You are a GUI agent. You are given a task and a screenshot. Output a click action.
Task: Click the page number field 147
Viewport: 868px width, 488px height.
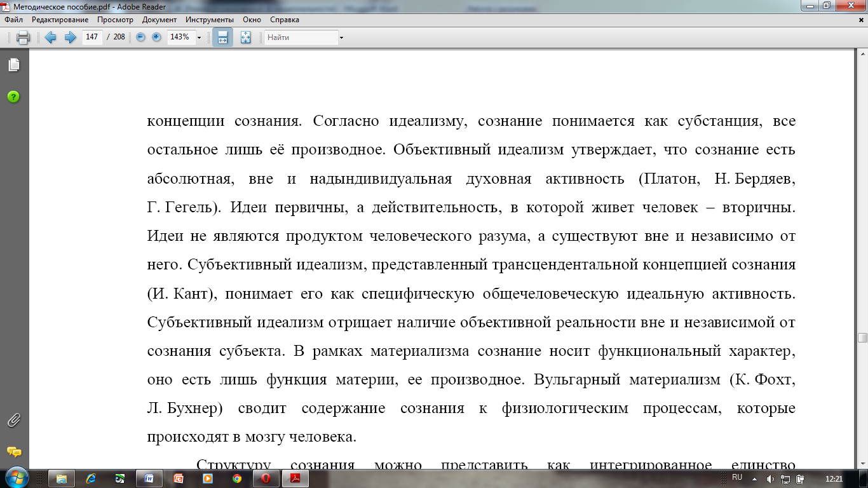click(x=92, y=37)
